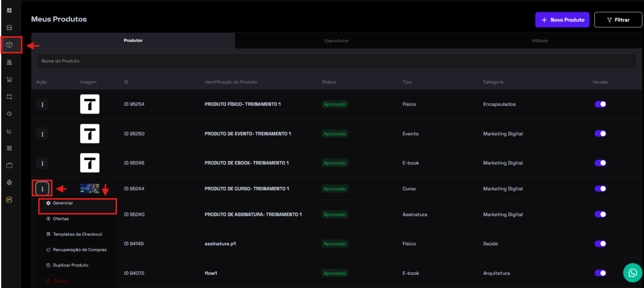Click the dashboard grid icon in sidebar

10,10
